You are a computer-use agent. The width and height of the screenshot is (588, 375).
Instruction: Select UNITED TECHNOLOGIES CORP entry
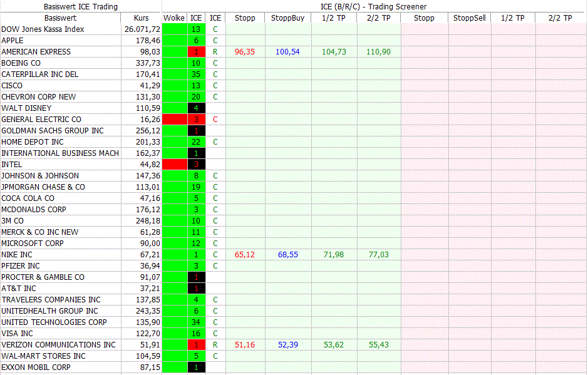click(54, 322)
